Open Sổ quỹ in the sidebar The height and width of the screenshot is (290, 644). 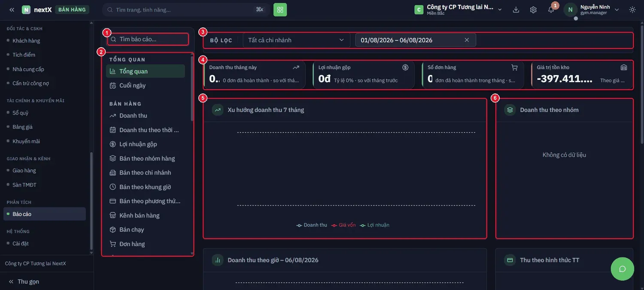coord(45,113)
